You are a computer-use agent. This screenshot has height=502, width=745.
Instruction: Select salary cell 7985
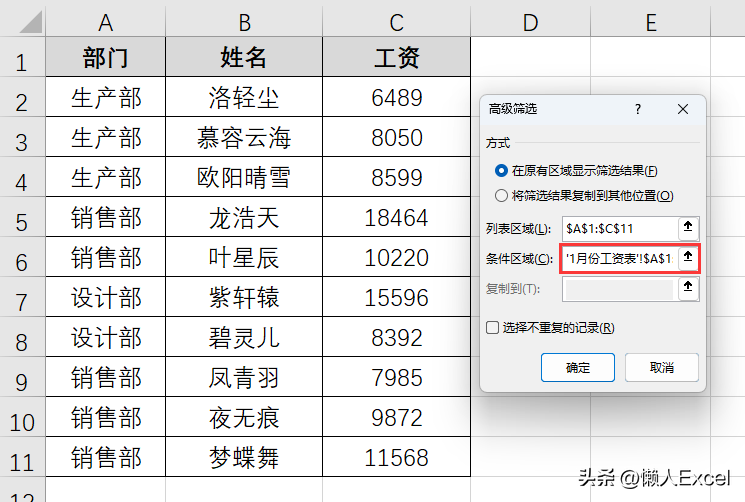pos(396,377)
